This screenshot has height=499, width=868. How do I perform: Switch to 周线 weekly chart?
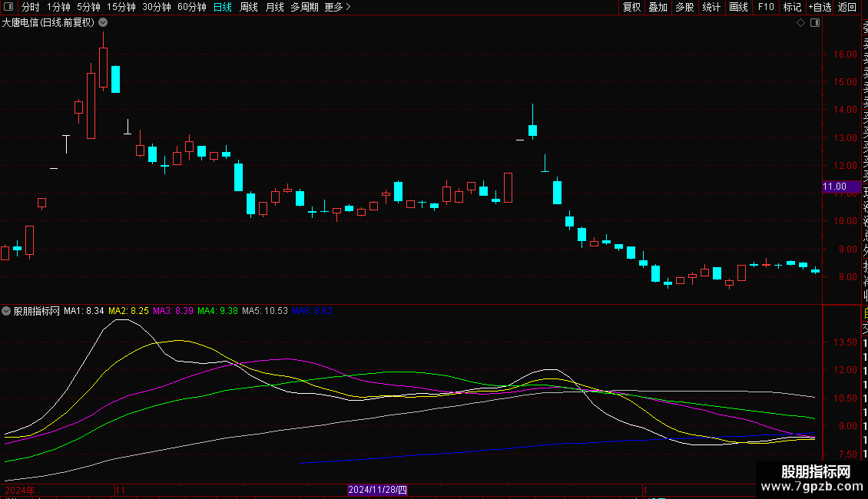click(249, 7)
